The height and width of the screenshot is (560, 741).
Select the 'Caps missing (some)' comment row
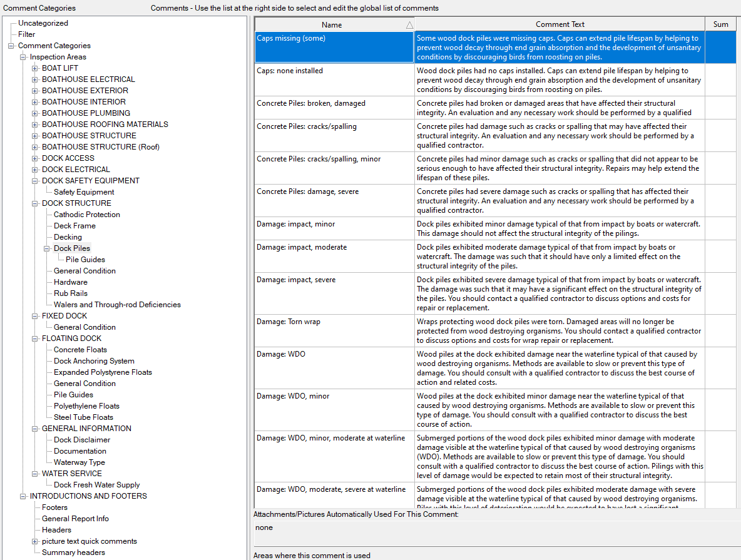point(495,48)
